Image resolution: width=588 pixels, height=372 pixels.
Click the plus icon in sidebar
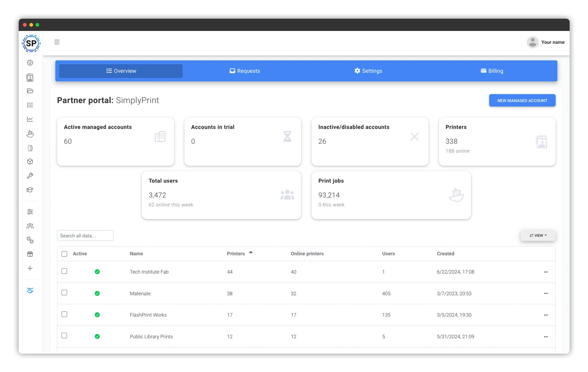[x=30, y=268]
